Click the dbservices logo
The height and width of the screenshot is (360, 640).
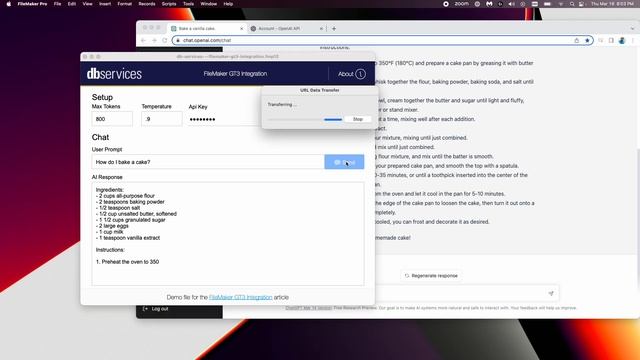114,74
